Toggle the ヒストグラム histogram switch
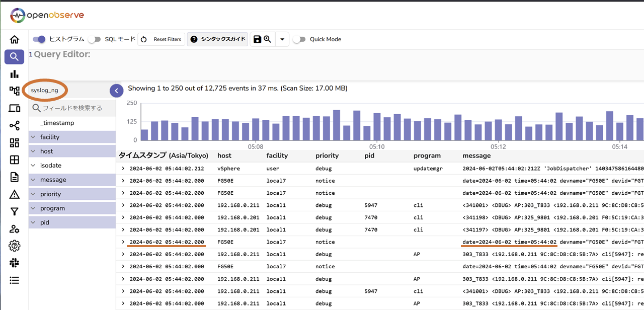The image size is (644, 310). [39, 39]
